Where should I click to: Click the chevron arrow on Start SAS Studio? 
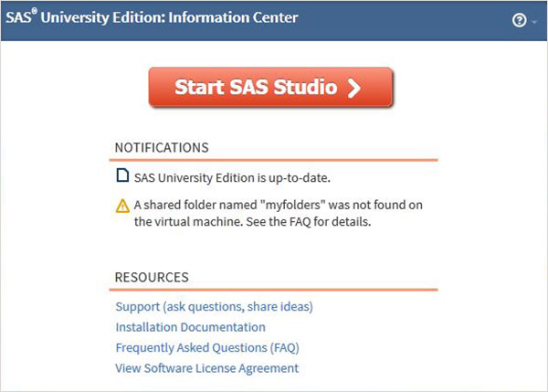[354, 88]
